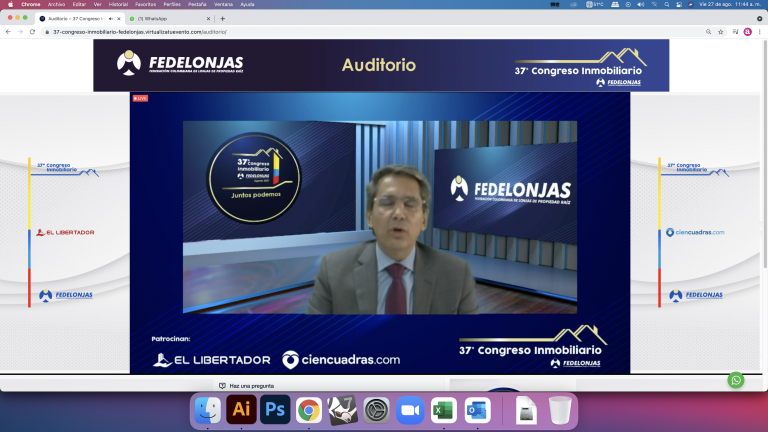This screenshot has width=768, height=432.
Task: Open System Preferences from the Dock
Action: point(376,410)
